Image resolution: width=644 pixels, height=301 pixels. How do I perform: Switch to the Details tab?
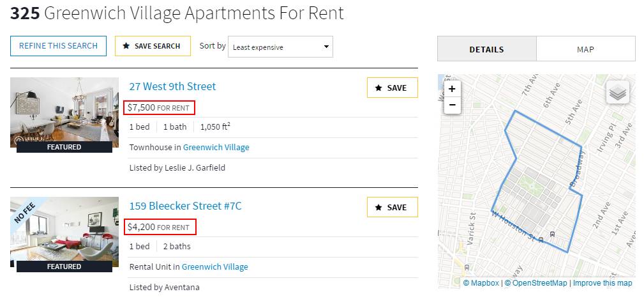pyautogui.click(x=486, y=49)
